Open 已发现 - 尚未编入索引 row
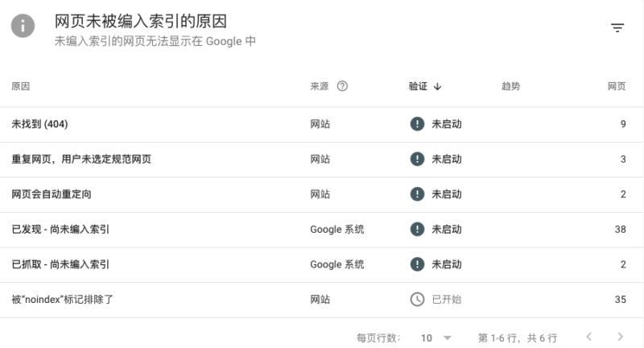The height and width of the screenshot is (348, 644). [60, 230]
